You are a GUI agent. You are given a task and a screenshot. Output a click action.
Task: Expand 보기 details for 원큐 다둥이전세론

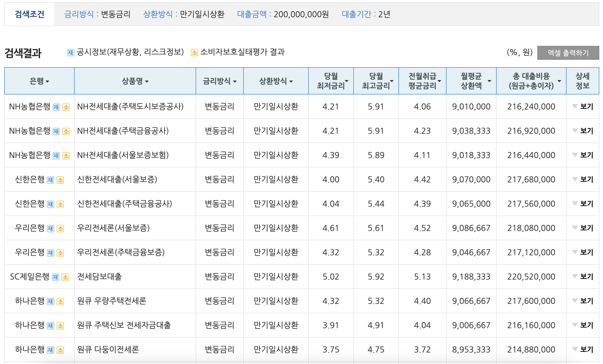(583, 350)
